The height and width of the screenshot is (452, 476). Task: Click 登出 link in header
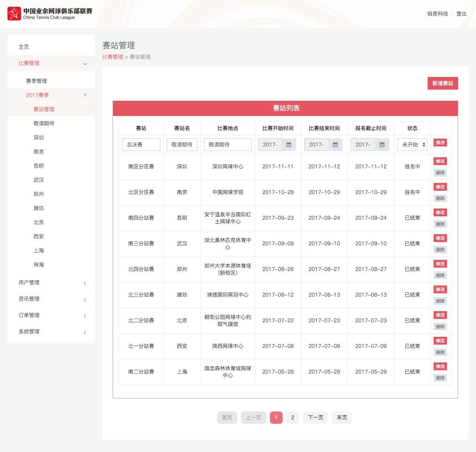coord(461,14)
